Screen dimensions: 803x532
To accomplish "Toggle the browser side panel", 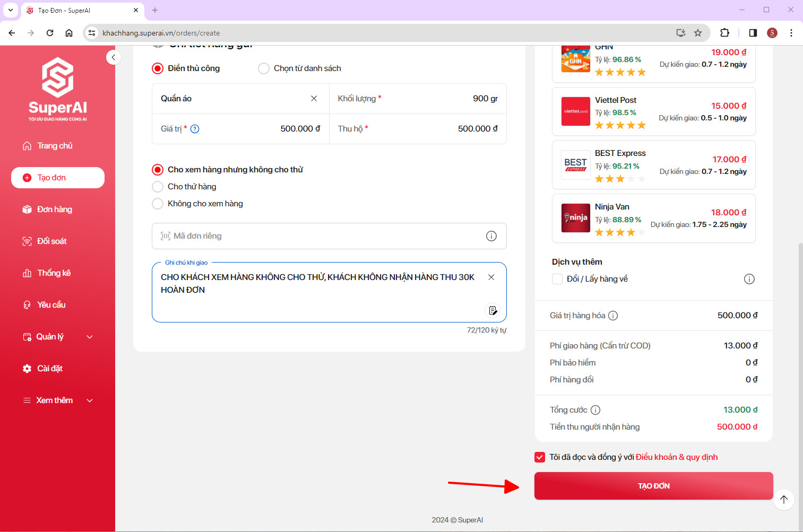I will 753,33.
